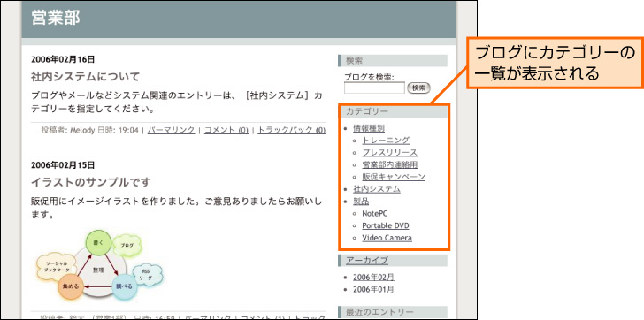Open the 情報種別 category link

pyautogui.click(x=369, y=128)
